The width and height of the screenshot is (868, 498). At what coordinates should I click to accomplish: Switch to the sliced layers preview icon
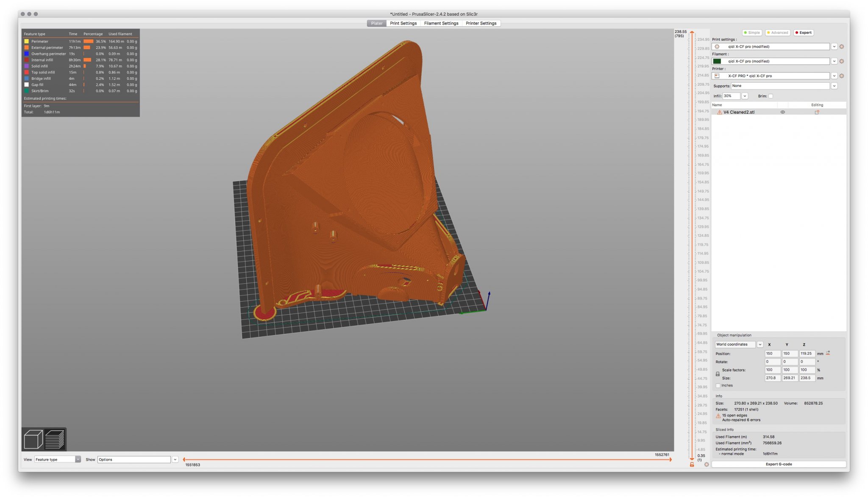coord(55,439)
